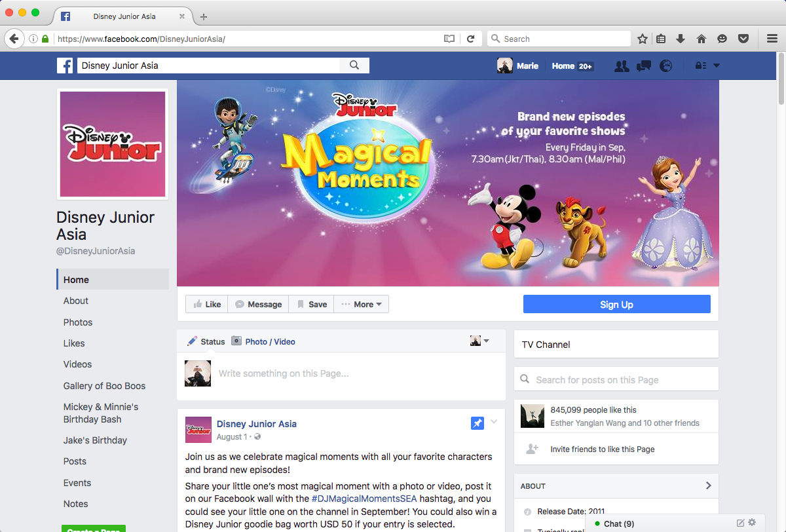Click the Facebook search box
The width and height of the screenshot is (786, 532).
[208, 66]
